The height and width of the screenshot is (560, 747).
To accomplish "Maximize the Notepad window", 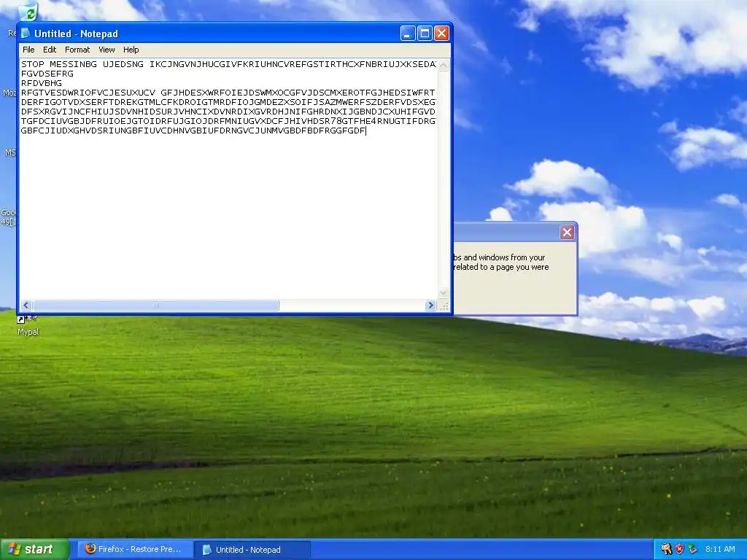I will (x=425, y=34).
